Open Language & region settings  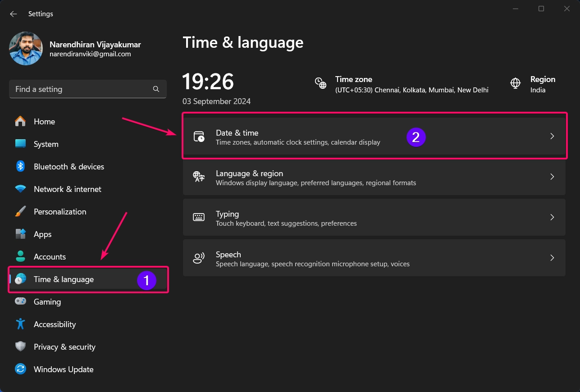[374, 177]
